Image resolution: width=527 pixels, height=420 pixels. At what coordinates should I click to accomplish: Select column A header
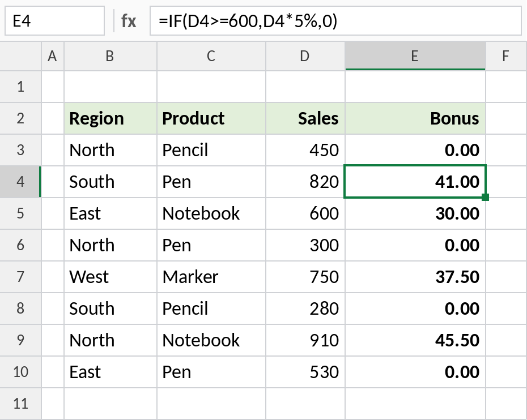tap(53, 56)
